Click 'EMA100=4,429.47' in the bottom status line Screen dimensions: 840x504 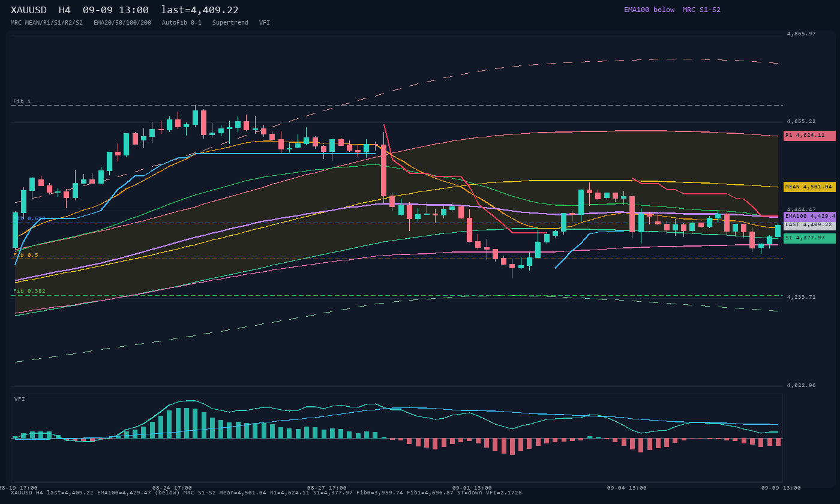(125, 493)
